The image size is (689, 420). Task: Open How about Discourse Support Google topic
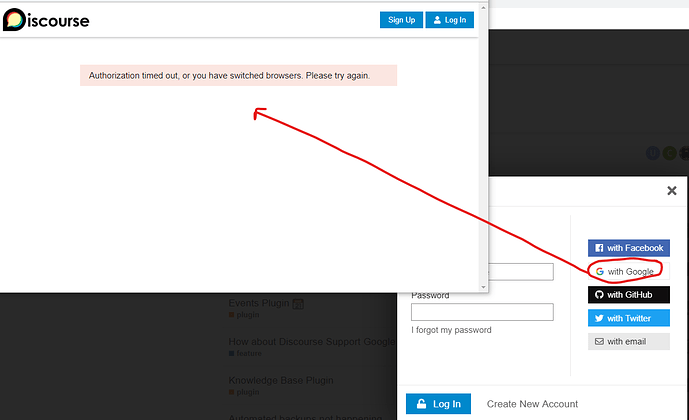click(x=312, y=342)
